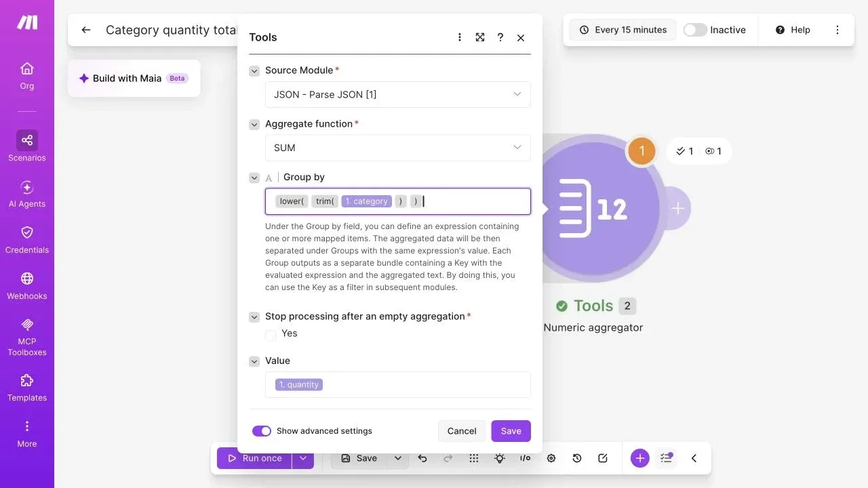Click the undo arrow in toolbar
The height and width of the screenshot is (488, 868).
pyautogui.click(x=422, y=458)
